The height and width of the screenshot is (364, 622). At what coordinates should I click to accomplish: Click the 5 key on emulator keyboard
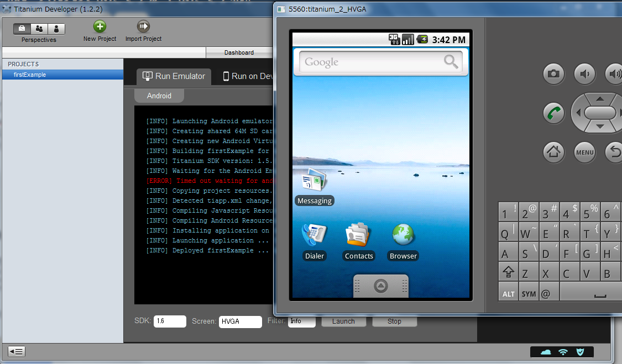[x=590, y=212]
